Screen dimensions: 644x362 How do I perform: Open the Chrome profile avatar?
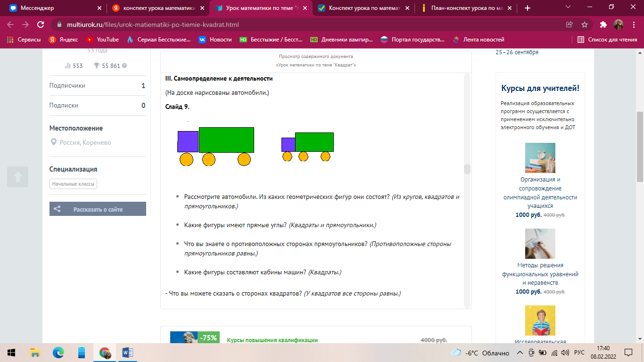(619, 25)
